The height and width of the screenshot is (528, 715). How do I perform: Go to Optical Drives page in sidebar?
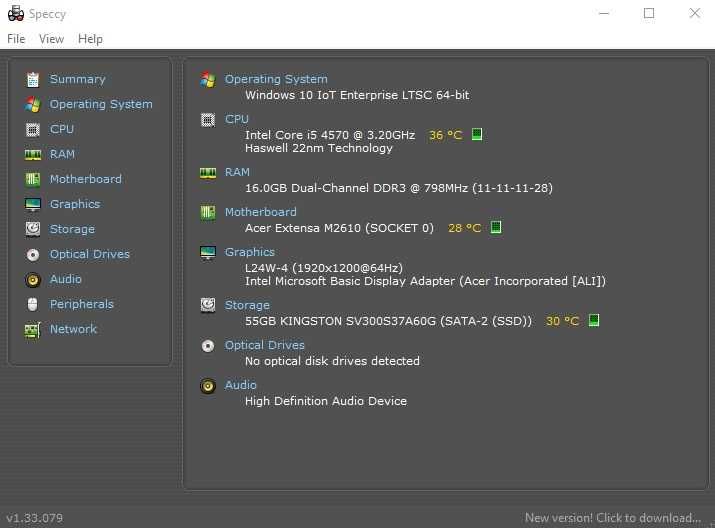point(90,254)
